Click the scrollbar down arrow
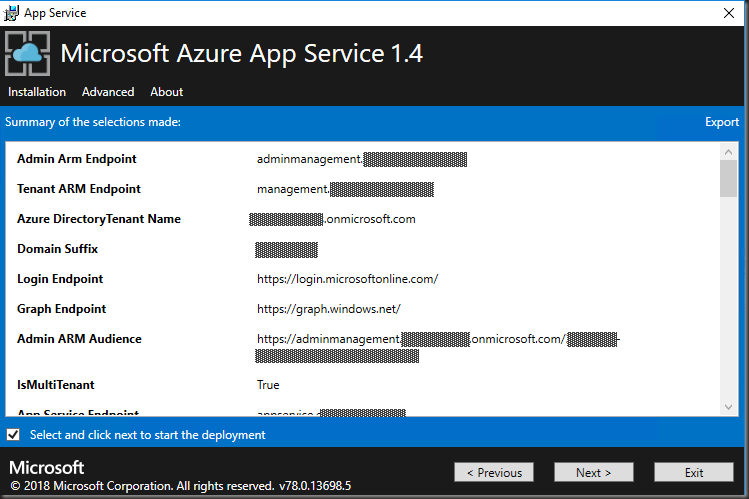Screen dimensions: 749x499 click(x=729, y=406)
